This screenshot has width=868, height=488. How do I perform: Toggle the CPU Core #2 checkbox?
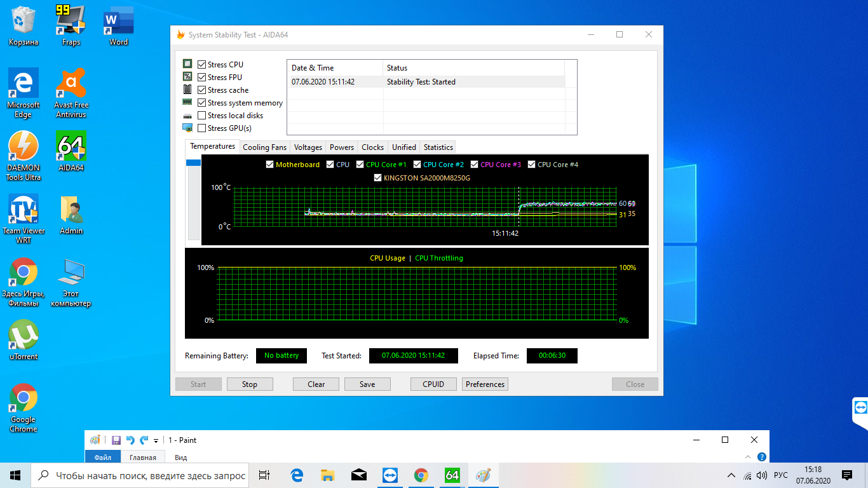(x=417, y=165)
